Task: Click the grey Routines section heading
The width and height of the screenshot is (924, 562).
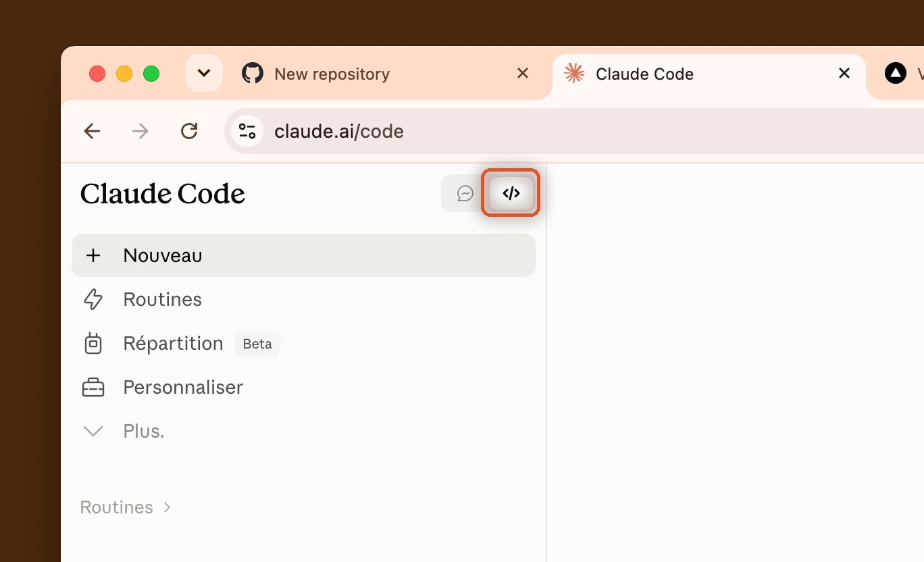Action: point(116,507)
